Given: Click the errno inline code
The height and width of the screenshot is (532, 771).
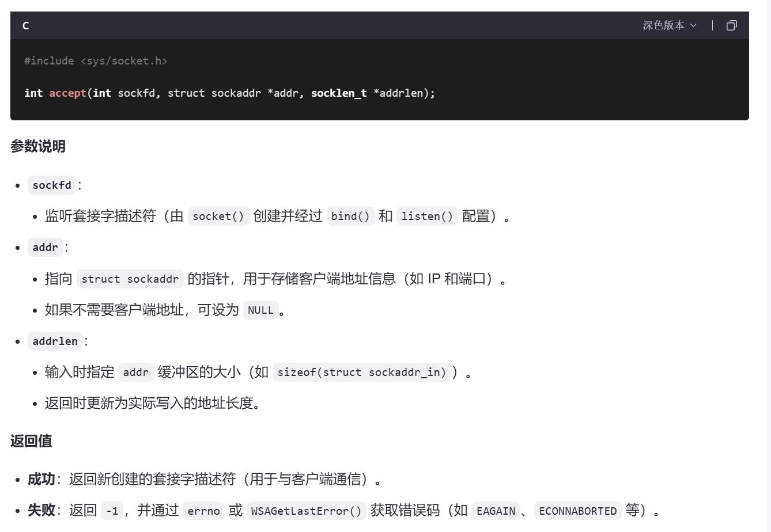Looking at the screenshot, I should click(x=203, y=511).
